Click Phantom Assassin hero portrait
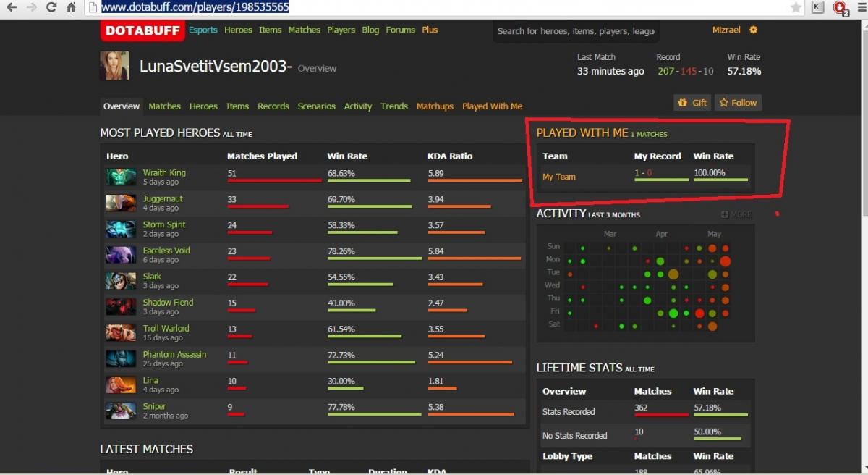Image resolution: width=868 pixels, height=475 pixels. coord(121,359)
